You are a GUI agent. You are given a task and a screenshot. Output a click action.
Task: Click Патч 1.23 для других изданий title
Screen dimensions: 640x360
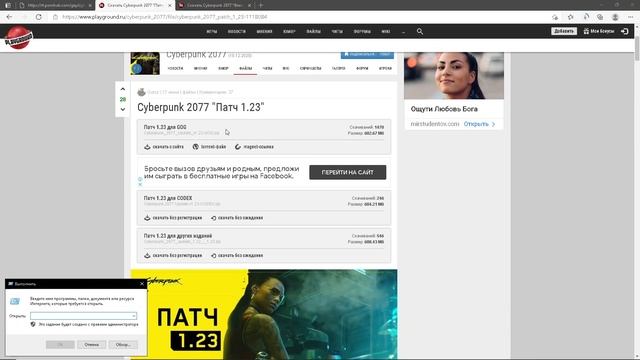(178, 236)
